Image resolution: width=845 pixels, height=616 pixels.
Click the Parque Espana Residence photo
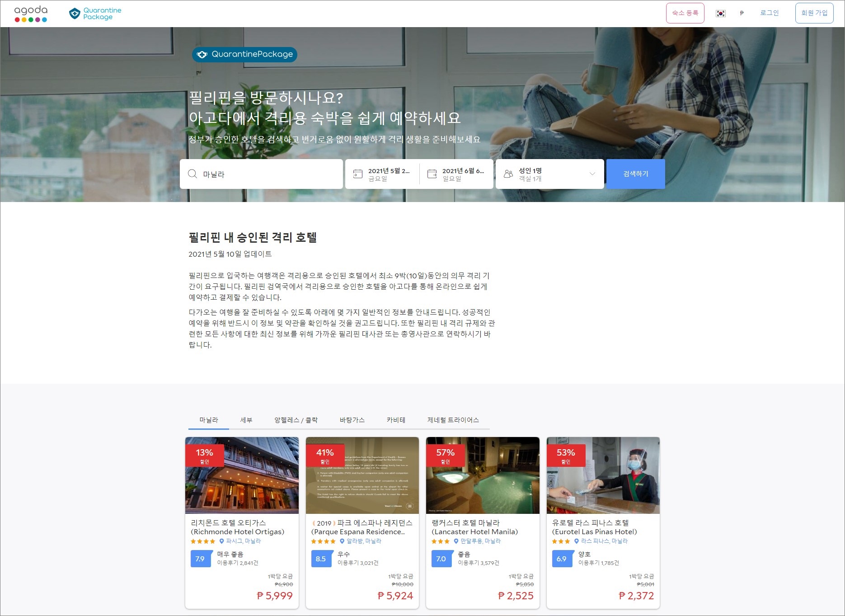(362, 475)
